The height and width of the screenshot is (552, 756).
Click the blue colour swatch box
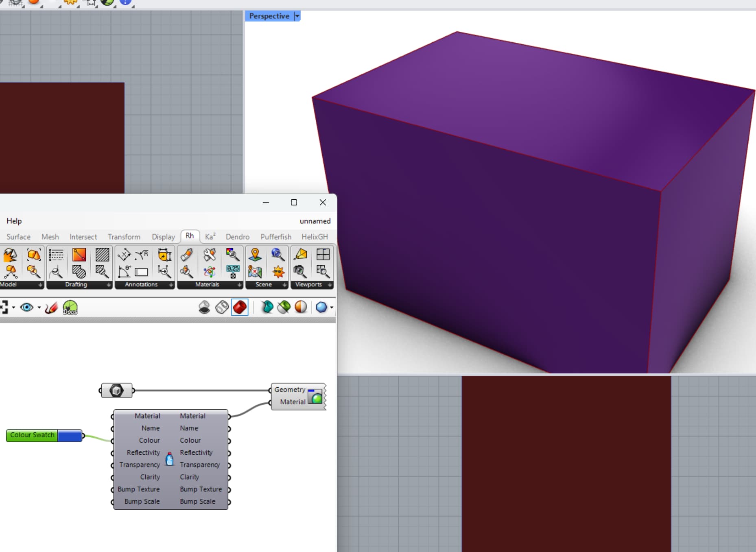coord(70,436)
